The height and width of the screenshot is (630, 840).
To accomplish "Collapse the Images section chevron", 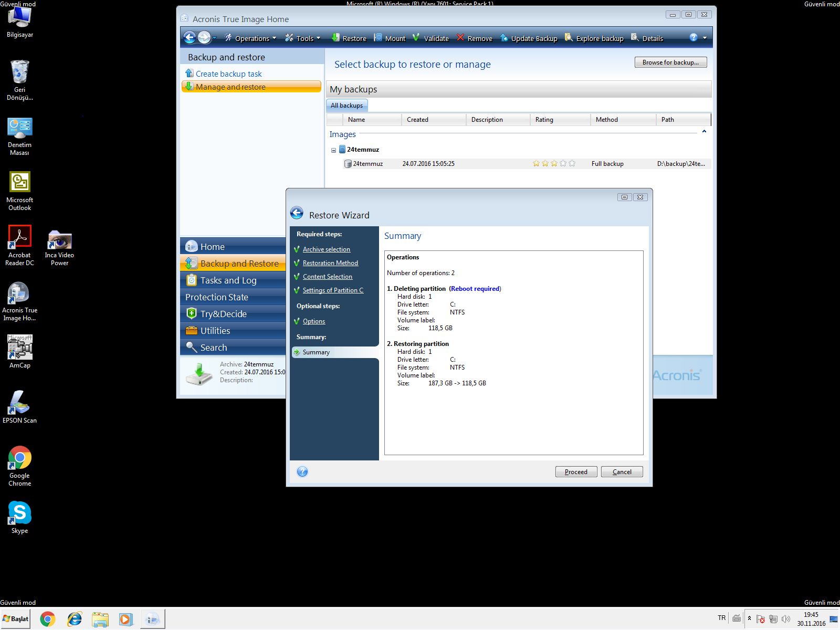I will coord(704,131).
